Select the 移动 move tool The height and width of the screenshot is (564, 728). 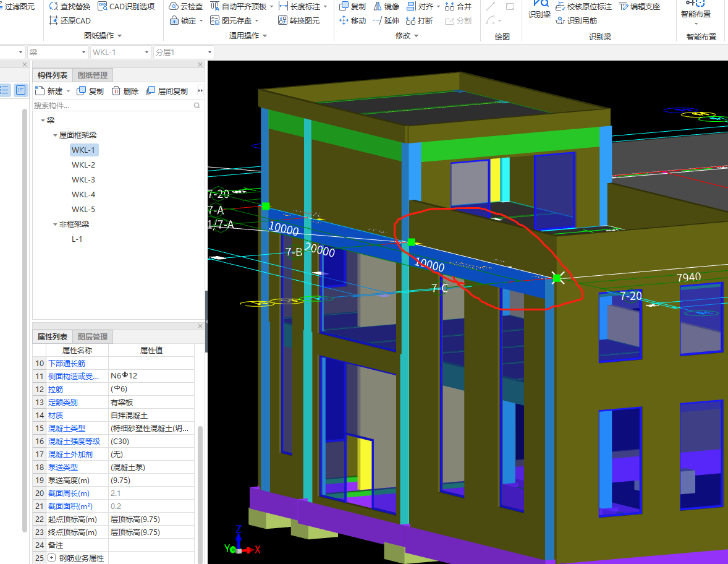click(352, 20)
